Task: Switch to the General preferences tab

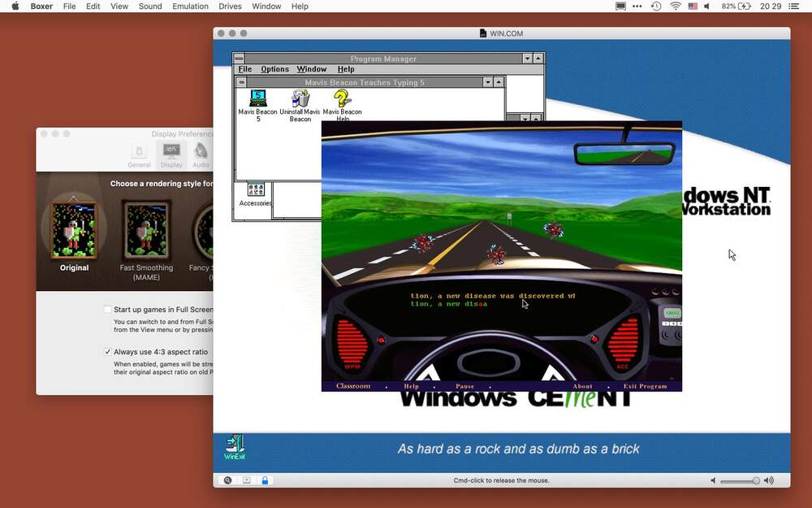Action: click(139, 155)
